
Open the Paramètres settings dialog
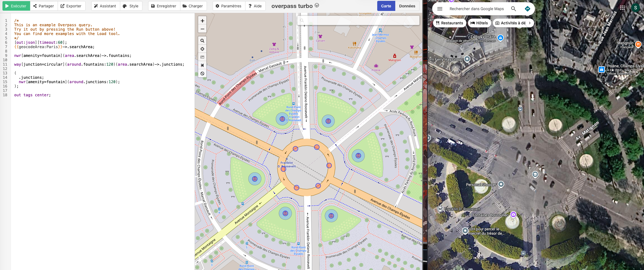229,6
